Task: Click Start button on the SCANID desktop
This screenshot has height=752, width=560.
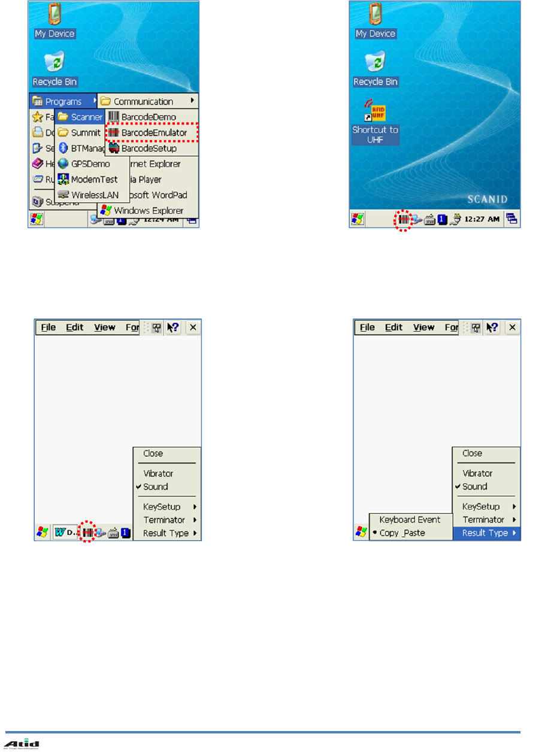Action: pyautogui.click(x=358, y=219)
